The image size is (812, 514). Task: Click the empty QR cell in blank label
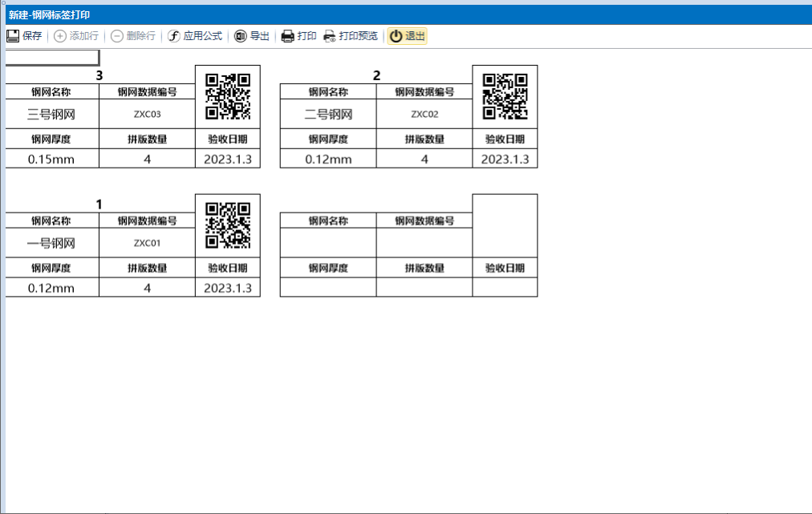click(505, 225)
